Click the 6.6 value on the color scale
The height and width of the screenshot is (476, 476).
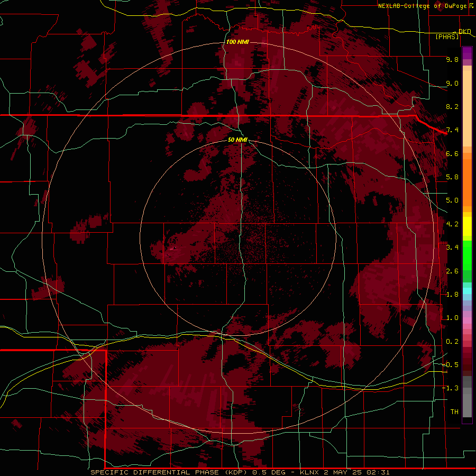pos(452,153)
